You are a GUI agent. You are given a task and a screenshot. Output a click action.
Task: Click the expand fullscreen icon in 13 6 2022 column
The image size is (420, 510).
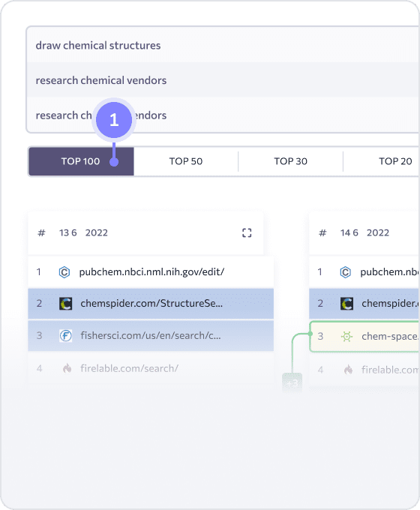click(x=247, y=233)
